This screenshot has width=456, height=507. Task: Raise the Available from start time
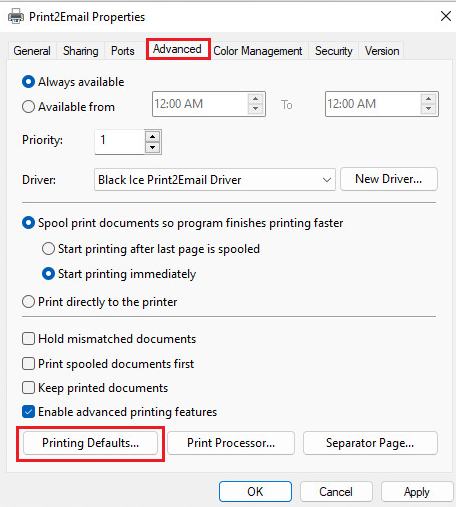point(256,99)
